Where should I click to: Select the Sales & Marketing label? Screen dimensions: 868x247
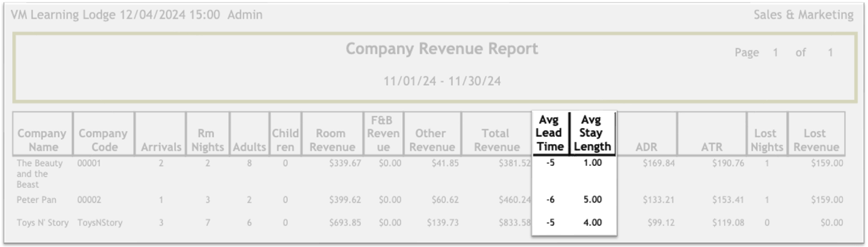[803, 15]
